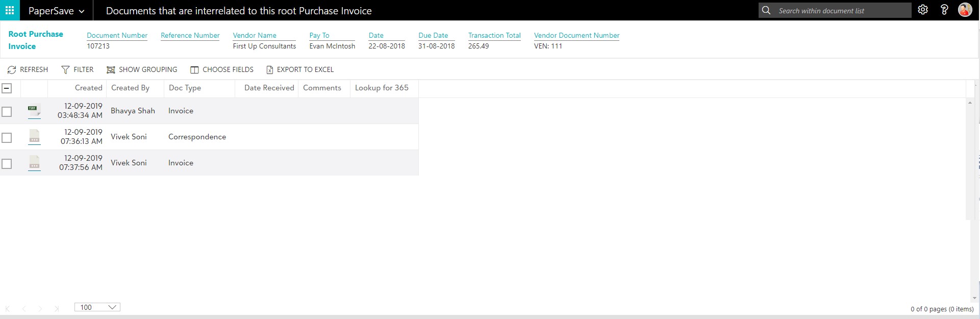Select the Correspondence row checkbox
Viewport: 980px width, 319px height.
coord(7,137)
